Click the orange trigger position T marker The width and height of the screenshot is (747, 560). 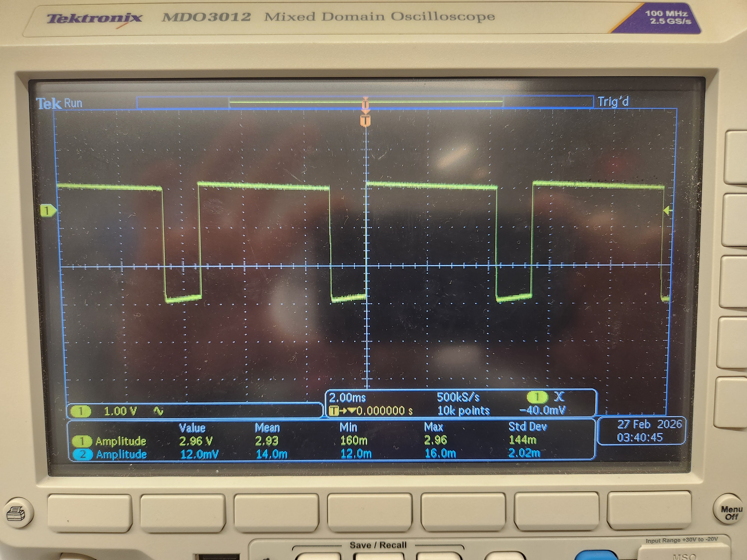[x=365, y=121]
